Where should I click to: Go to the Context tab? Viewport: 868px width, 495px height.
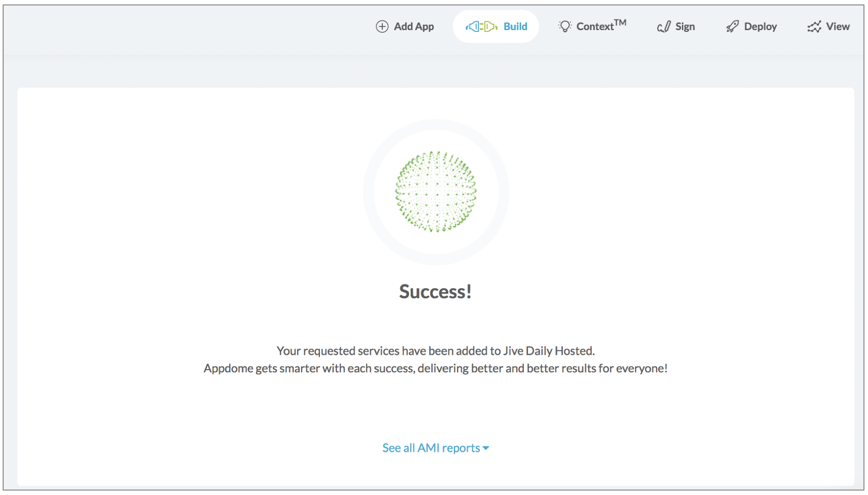pyautogui.click(x=592, y=26)
